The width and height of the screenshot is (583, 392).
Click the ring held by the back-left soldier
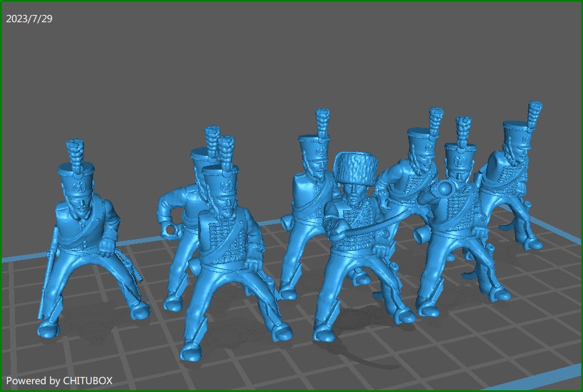(171, 229)
